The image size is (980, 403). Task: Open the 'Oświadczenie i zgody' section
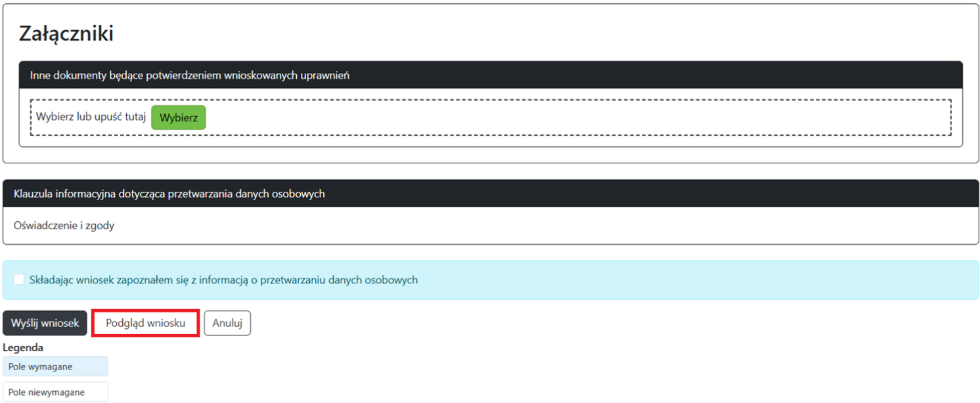(x=64, y=225)
